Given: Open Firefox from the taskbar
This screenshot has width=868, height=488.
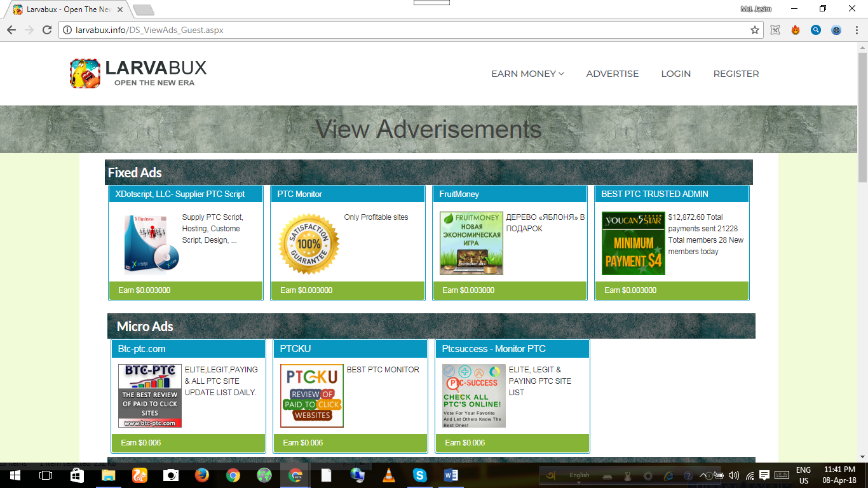Looking at the screenshot, I should (202, 475).
